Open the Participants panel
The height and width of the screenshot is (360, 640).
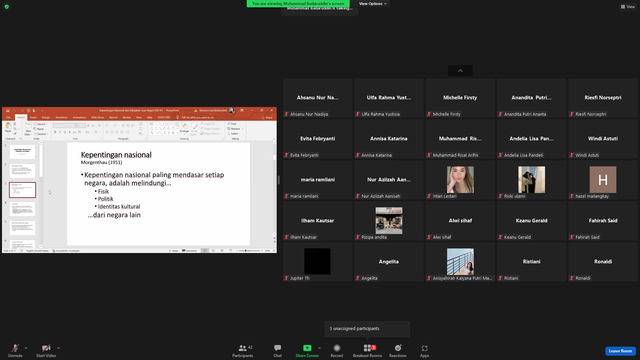(243, 350)
